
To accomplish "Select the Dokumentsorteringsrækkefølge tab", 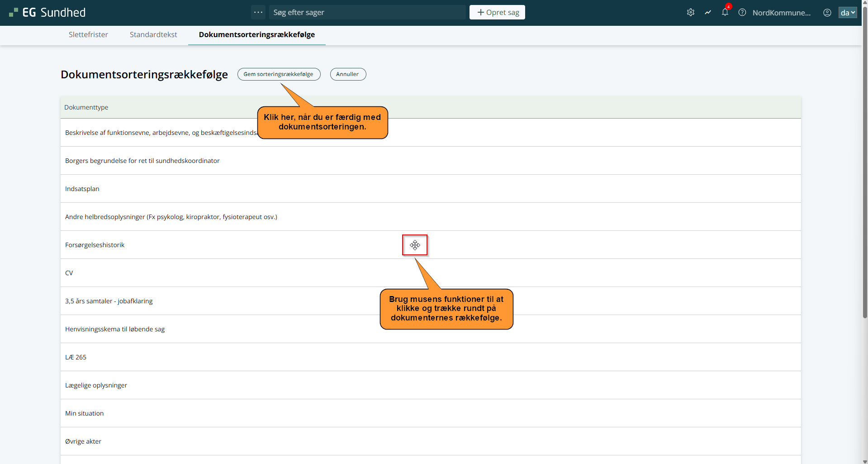I will (x=256, y=35).
